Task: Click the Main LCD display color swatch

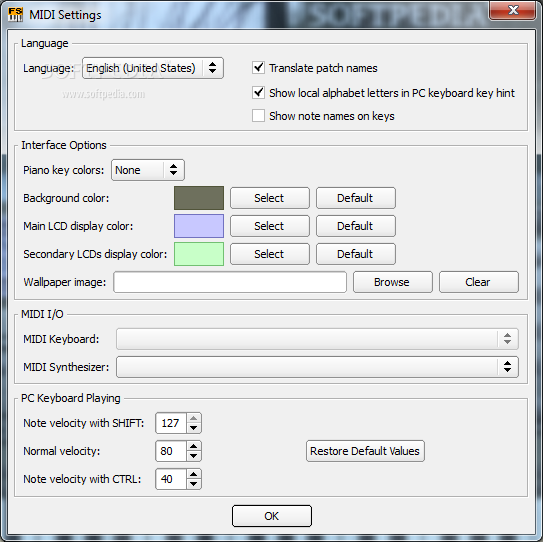Action: point(199,226)
